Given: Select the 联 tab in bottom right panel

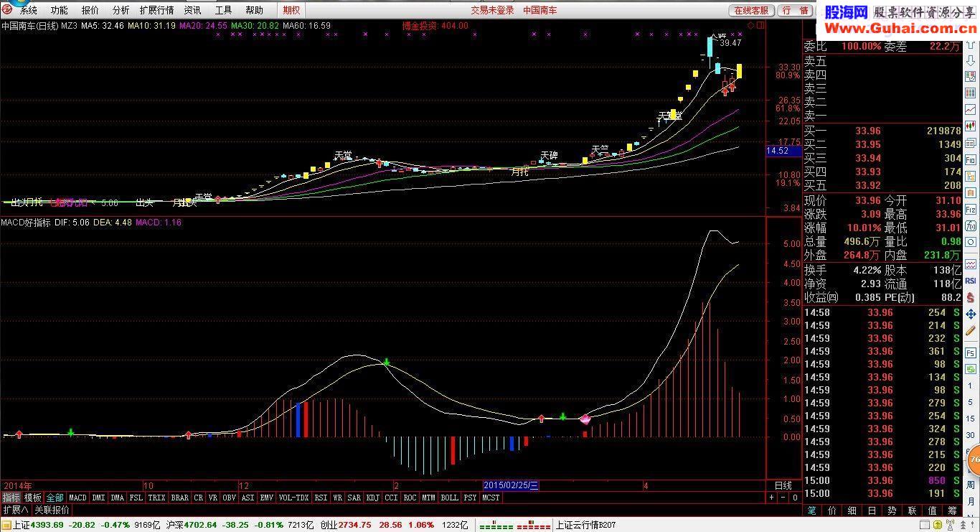Looking at the screenshot, I should (912, 510).
